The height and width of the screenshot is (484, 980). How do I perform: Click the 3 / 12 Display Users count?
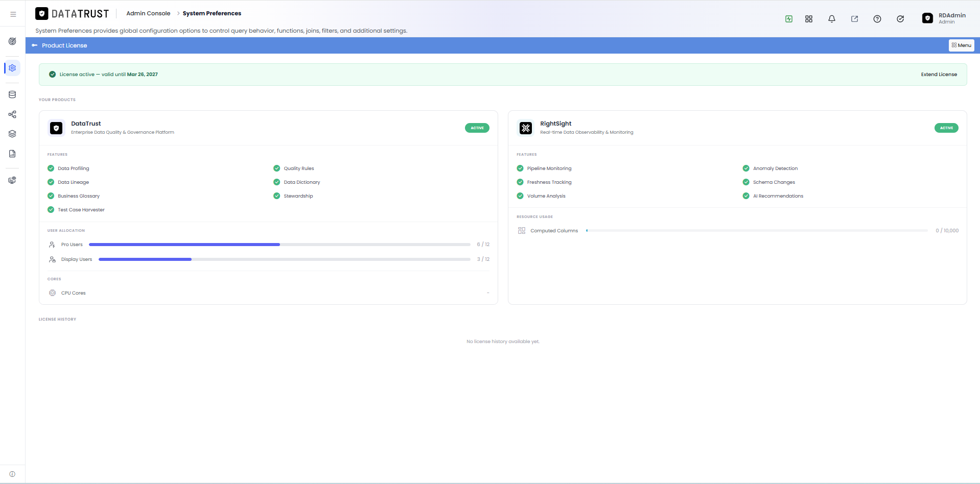click(483, 259)
